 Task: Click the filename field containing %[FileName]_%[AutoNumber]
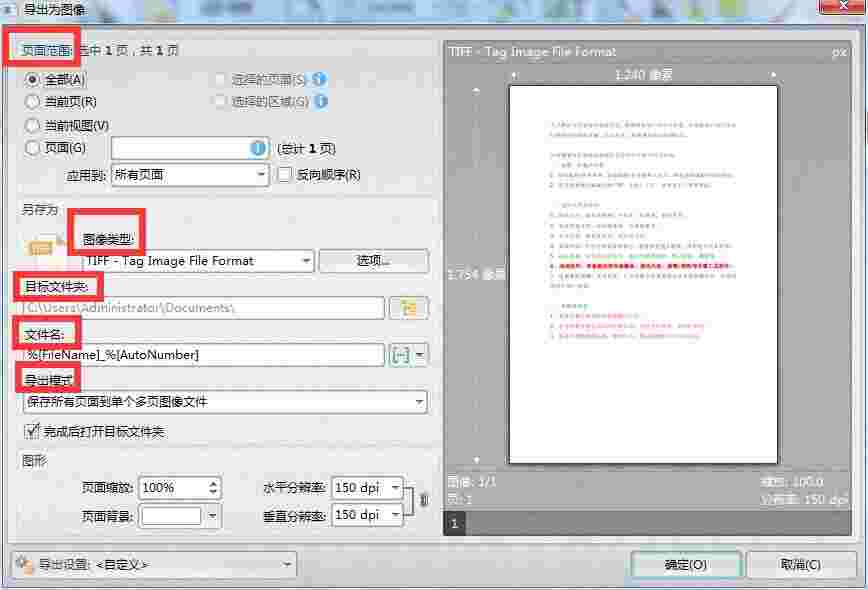coord(200,355)
